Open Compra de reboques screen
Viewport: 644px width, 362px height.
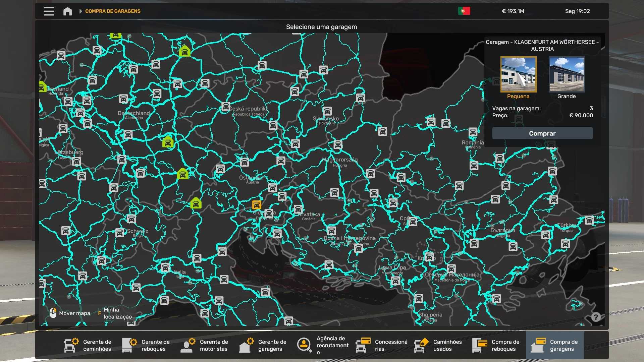pyautogui.click(x=496, y=345)
